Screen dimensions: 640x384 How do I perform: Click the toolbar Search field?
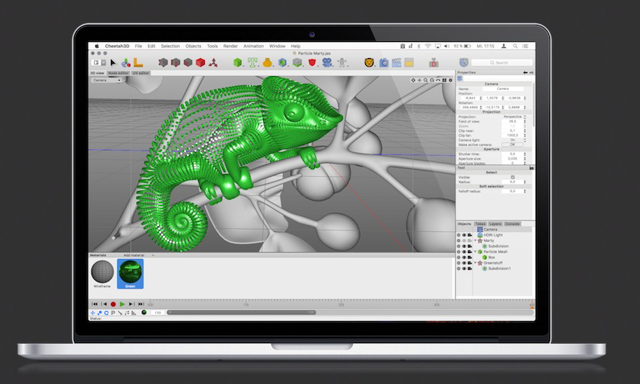[x=502, y=62]
